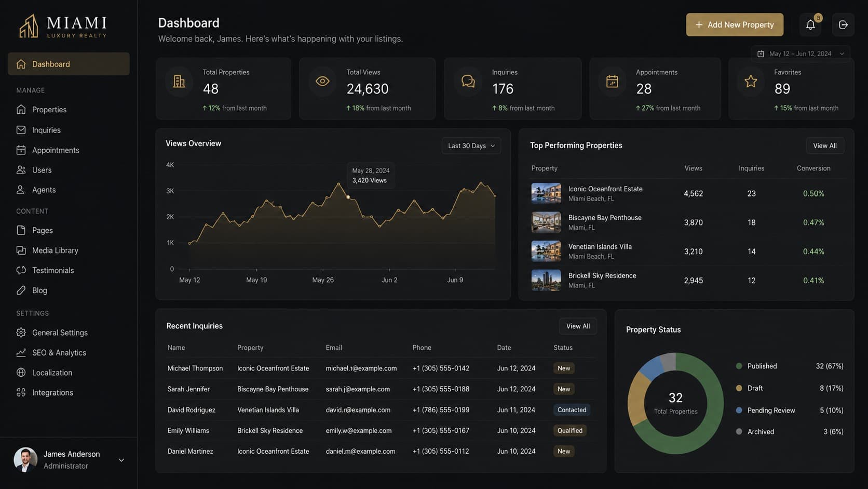Click email michael.t@example.com
Image resolution: width=868 pixels, height=489 pixels.
pyautogui.click(x=361, y=368)
